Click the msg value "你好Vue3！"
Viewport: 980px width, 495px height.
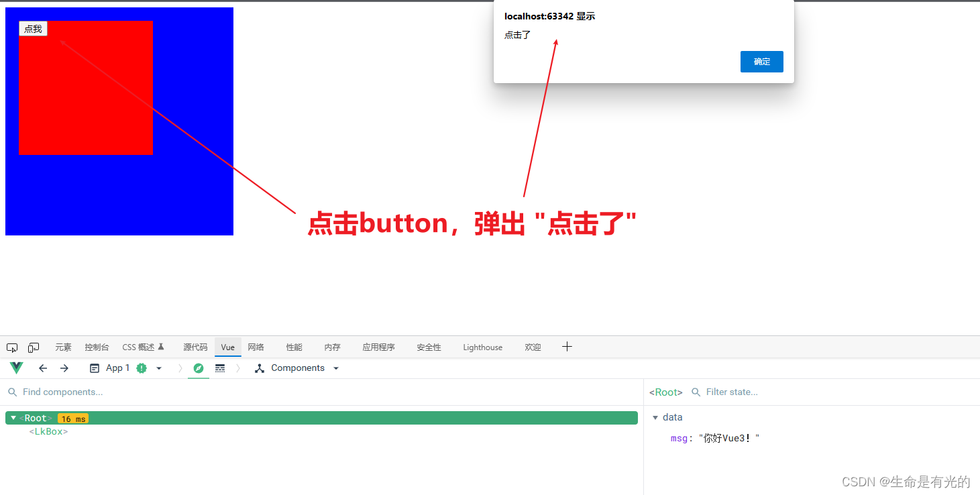(729, 439)
